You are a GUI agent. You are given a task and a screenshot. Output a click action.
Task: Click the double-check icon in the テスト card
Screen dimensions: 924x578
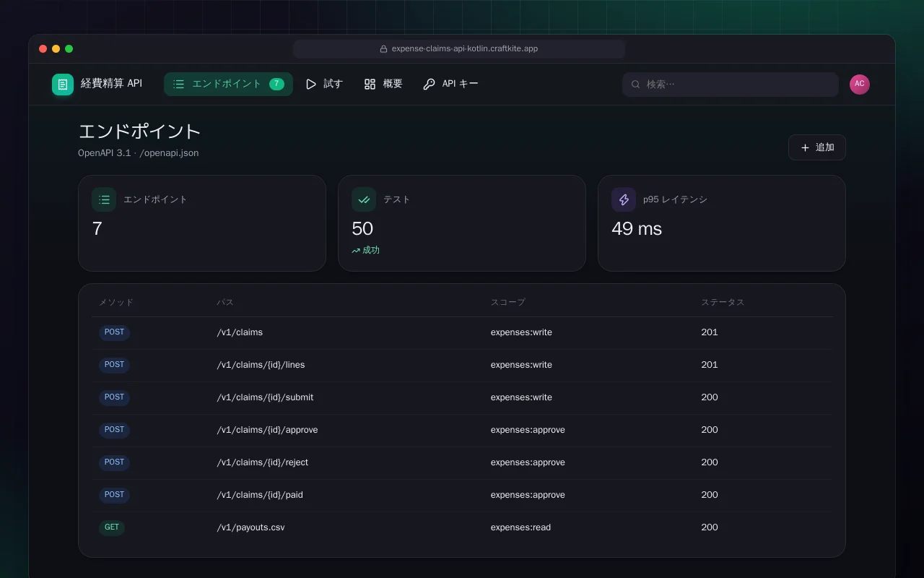(364, 199)
